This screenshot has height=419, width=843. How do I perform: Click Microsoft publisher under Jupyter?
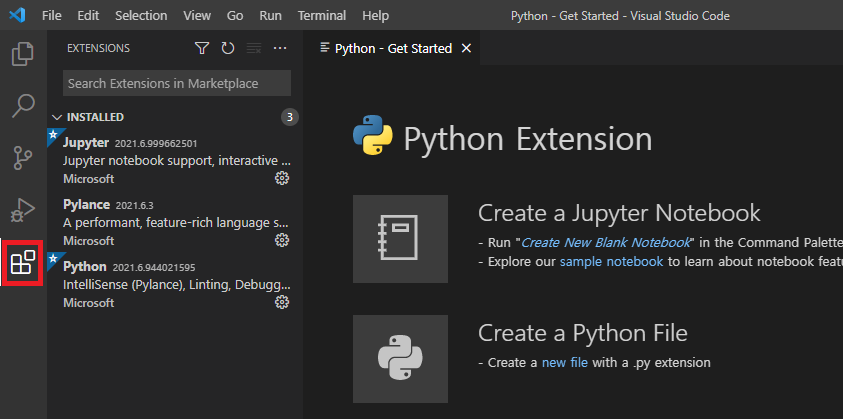tap(89, 179)
